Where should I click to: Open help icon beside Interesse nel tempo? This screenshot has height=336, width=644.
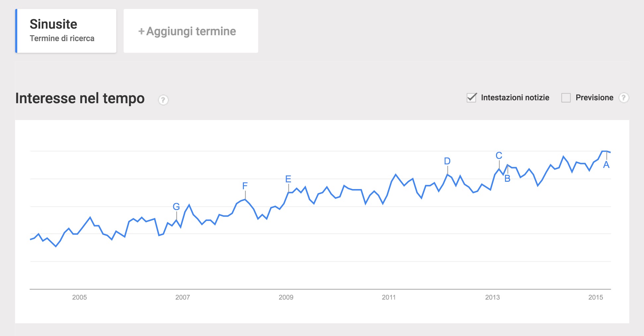[163, 100]
